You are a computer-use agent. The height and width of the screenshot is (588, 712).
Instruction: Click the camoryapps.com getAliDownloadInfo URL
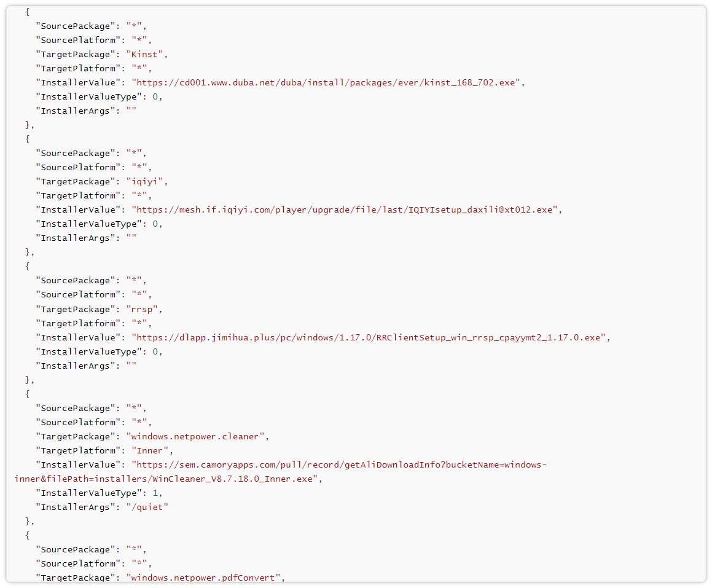click(x=339, y=465)
